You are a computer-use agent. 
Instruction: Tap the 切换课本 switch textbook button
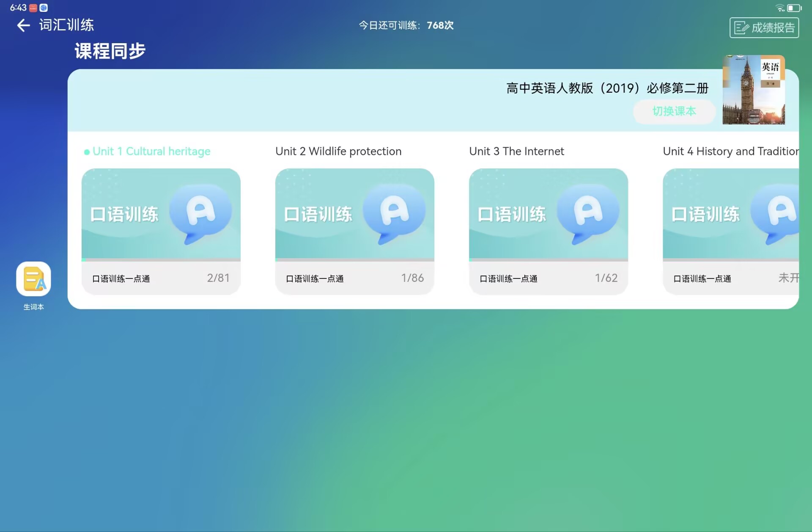point(674,111)
